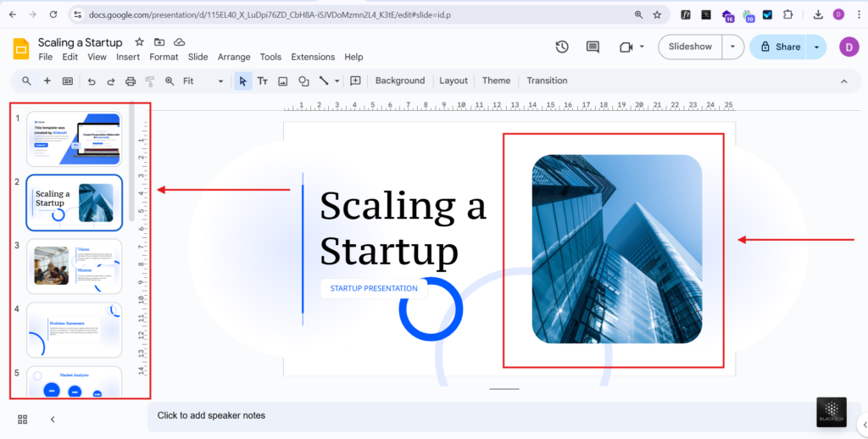Open the toolbar zoom tool
The height and width of the screenshot is (439, 868).
coord(170,81)
